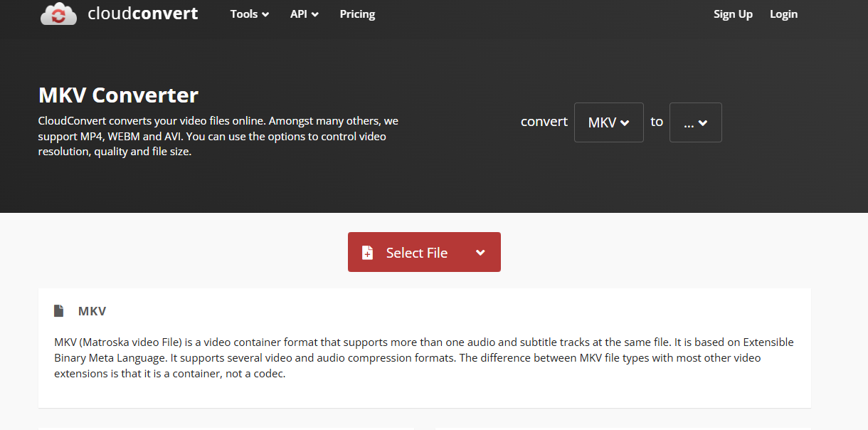Image resolution: width=868 pixels, height=430 pixels.
Task: Click the MKV Converter page heading
Action: [x=118, y=95]
